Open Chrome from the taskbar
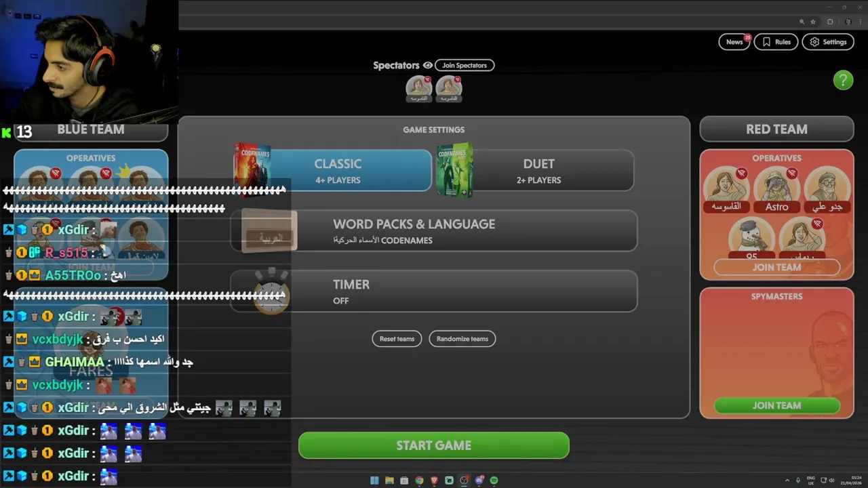This screenshot has height=488, width=868. point(419,481)
